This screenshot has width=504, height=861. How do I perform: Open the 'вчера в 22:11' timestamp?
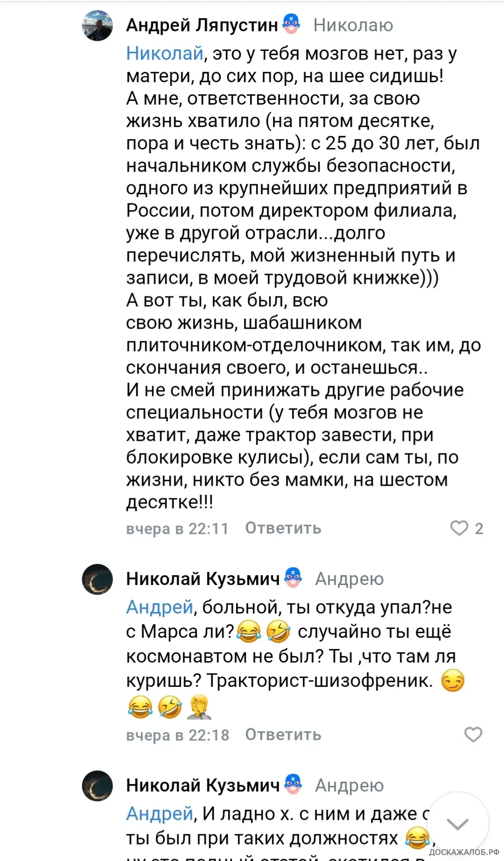tap(178, 528)
